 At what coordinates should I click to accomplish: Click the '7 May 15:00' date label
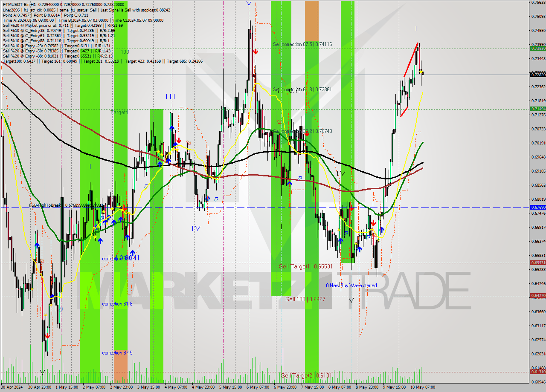click(x=312, y=388)
